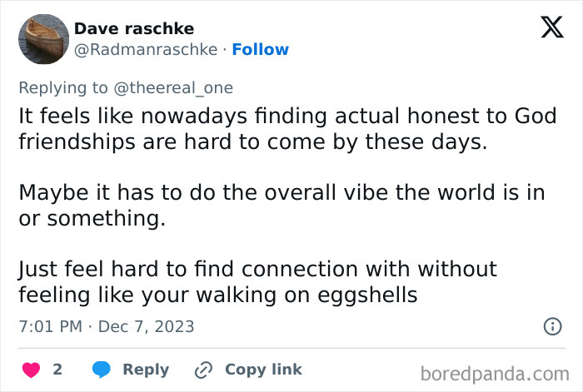This screenshot has width=583, height=392.
Task: Visit the @Radmanraschke handle
Action: (148, 50)
